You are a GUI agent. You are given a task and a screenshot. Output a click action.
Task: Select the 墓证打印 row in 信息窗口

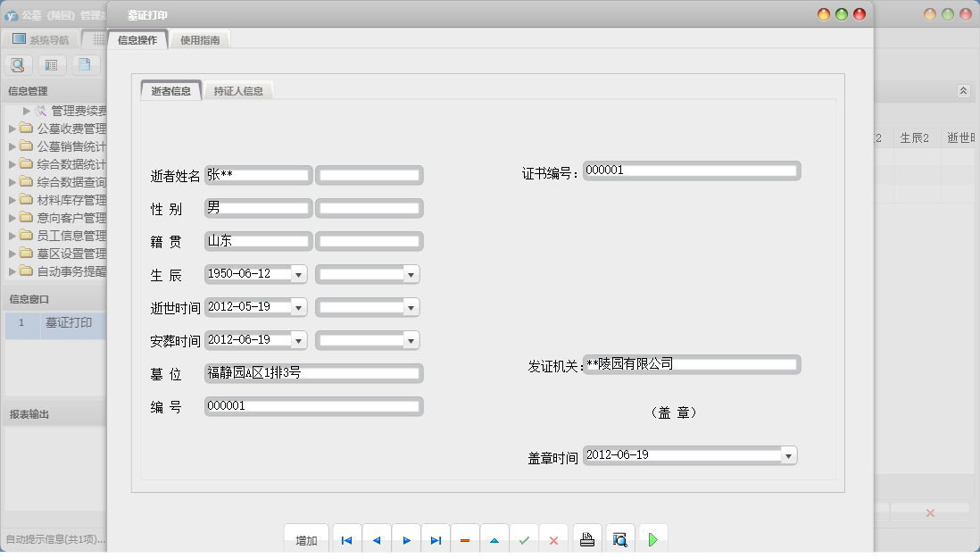68,323
